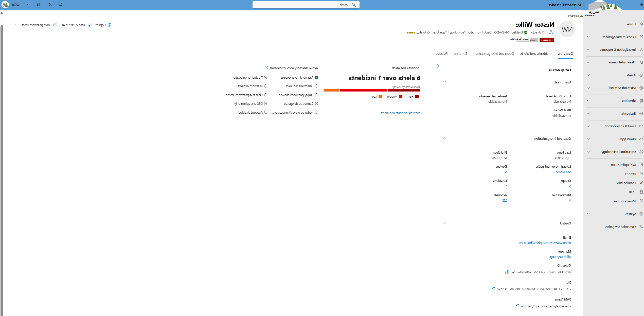
Task: Expand Email & collaboration in the sidebar
Action: (588, 126)
